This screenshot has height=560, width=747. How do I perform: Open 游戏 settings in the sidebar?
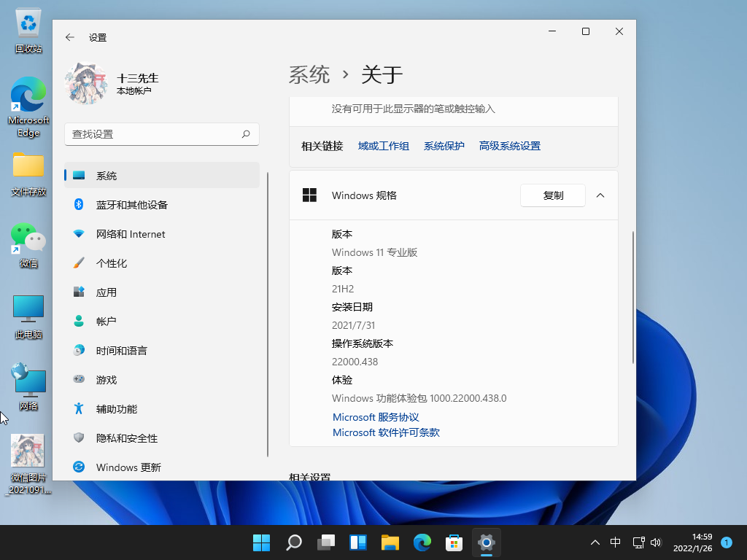pos(108,379)
